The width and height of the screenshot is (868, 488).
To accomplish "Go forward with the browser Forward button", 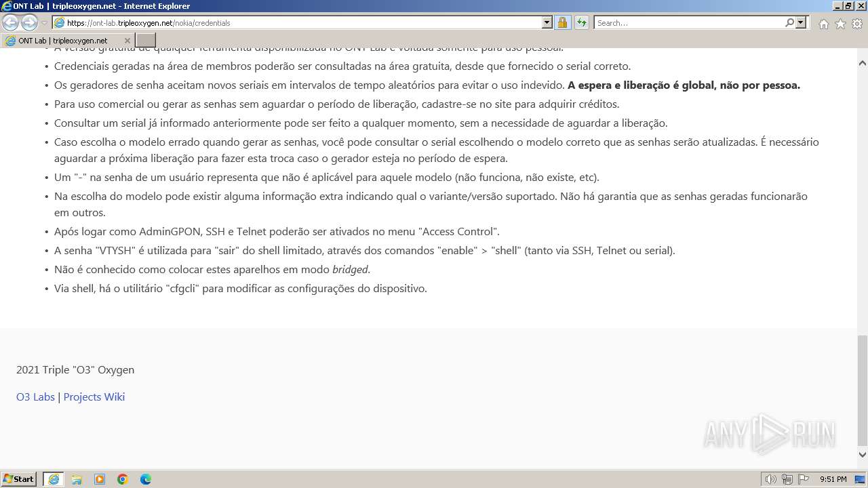I will pyautogui.click(x=29, y=22).
